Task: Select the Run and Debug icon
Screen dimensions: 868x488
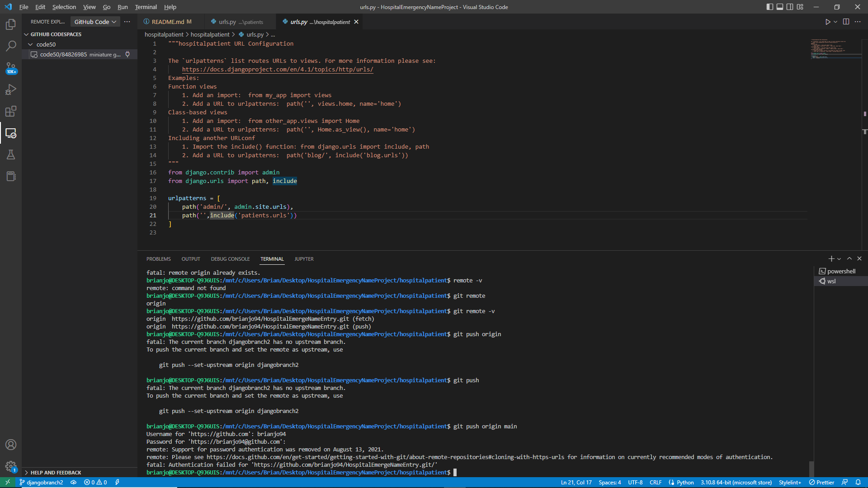Action: coord(11,89)
